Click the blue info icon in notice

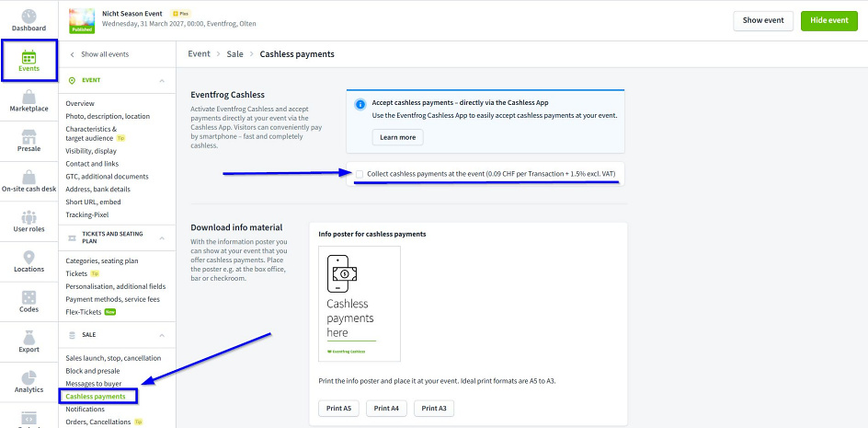(x=360, y=104)
